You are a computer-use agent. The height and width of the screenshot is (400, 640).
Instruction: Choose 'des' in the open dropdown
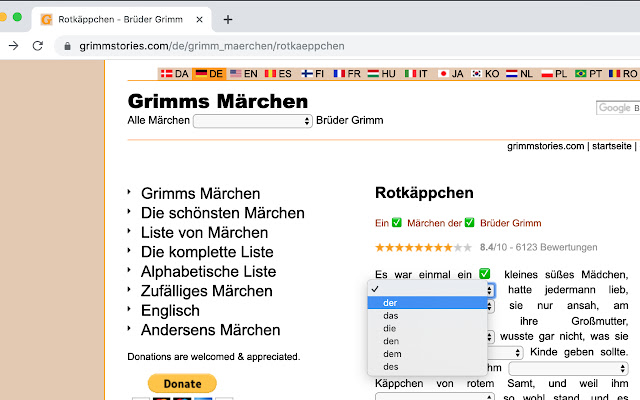tap(427, 367)
